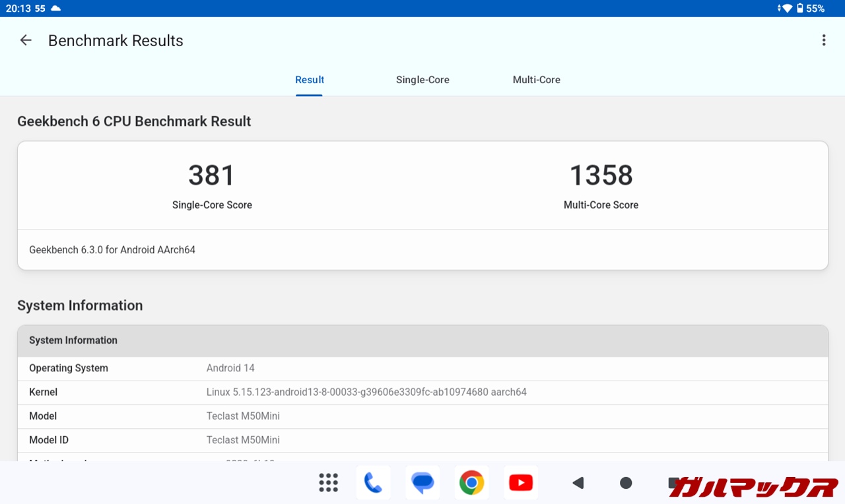Tap the cloud notification icon in status bar

point(56,9)
